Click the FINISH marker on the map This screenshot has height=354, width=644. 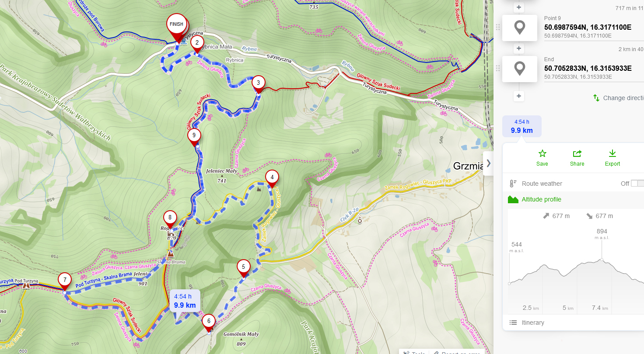pos(177,27)
